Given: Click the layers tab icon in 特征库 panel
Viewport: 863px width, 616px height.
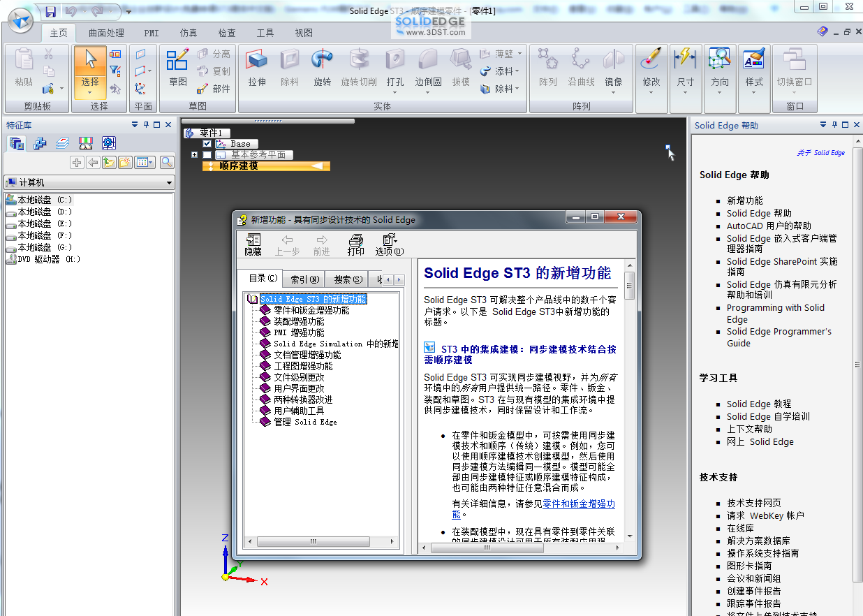Looking at the screenshot, I should click(x=63, y=144).
